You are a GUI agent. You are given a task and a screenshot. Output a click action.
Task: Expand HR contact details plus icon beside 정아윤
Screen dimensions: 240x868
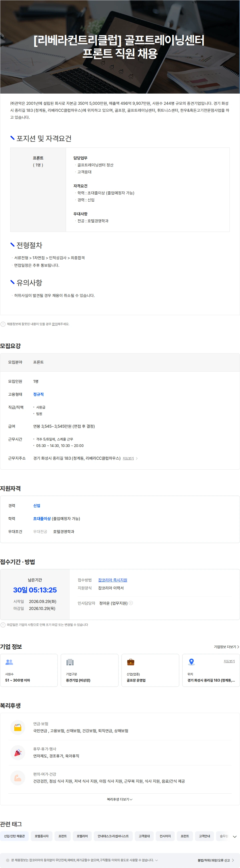[x=131, y=603]
